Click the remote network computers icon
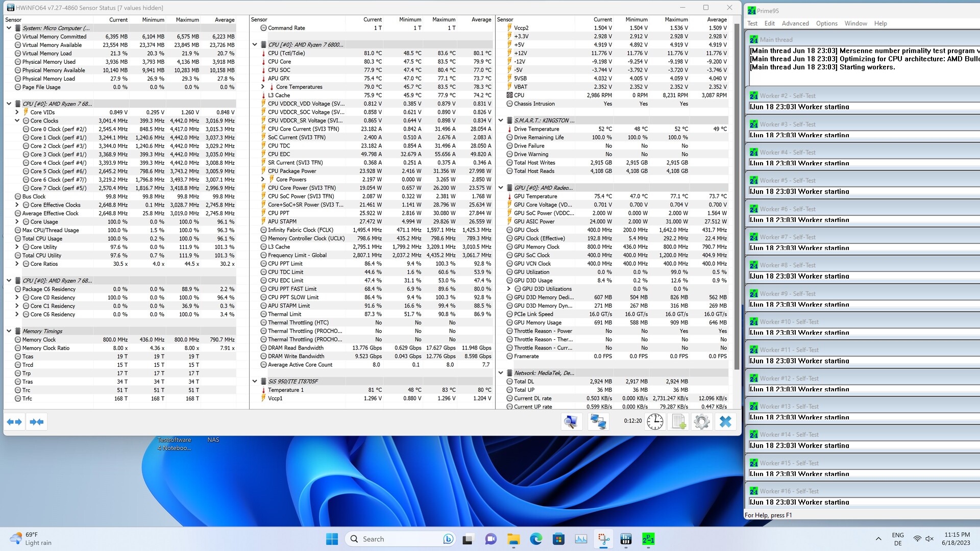Image resolution: width=980 pixels, height=551 pixels. click(x=598, y=421)
